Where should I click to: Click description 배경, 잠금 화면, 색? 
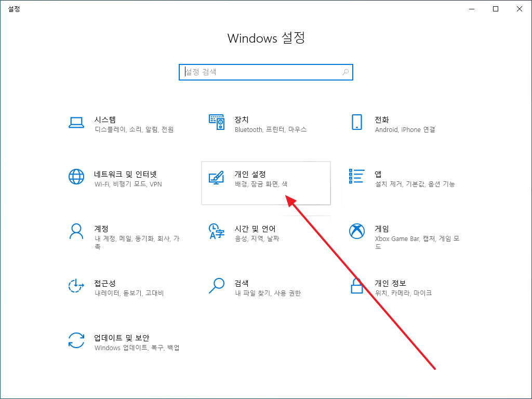coord(261,184)
